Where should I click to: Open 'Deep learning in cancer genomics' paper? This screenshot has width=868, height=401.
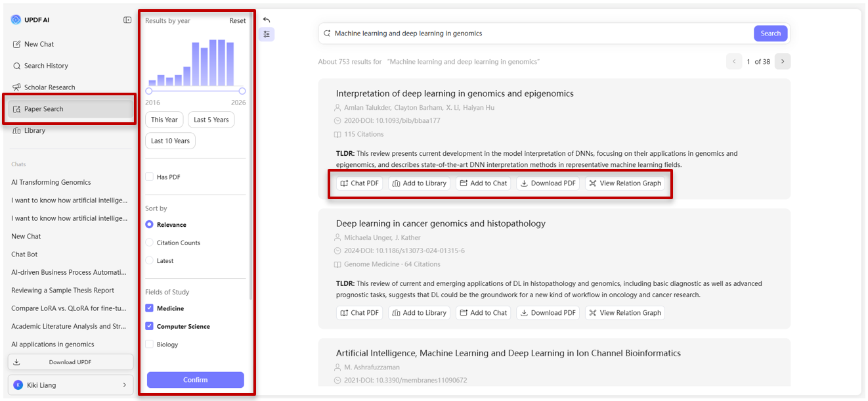[x=441, y=224]
